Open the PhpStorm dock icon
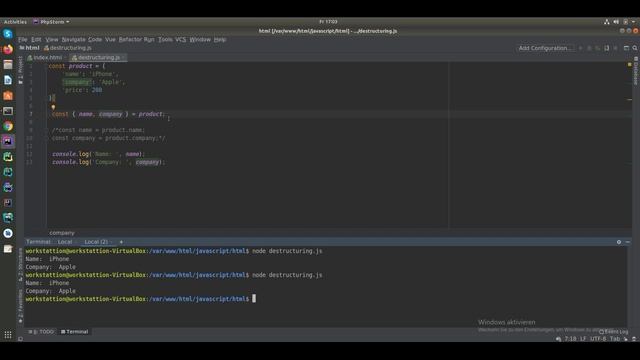The width and height of the screenshot is (640, 360). (x=8, y=141)
